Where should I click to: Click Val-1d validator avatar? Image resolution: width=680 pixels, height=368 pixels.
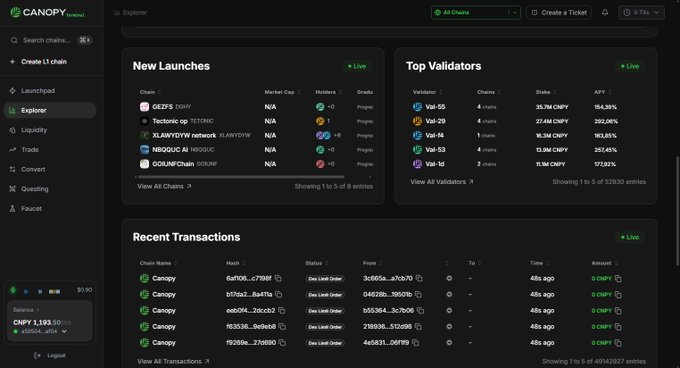click(x=417, y=164)
